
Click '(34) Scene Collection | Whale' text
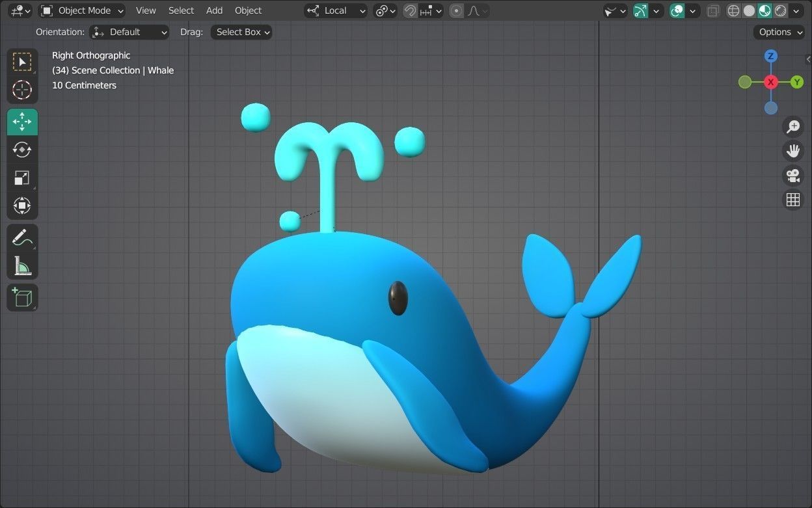(x=113, y=70)
